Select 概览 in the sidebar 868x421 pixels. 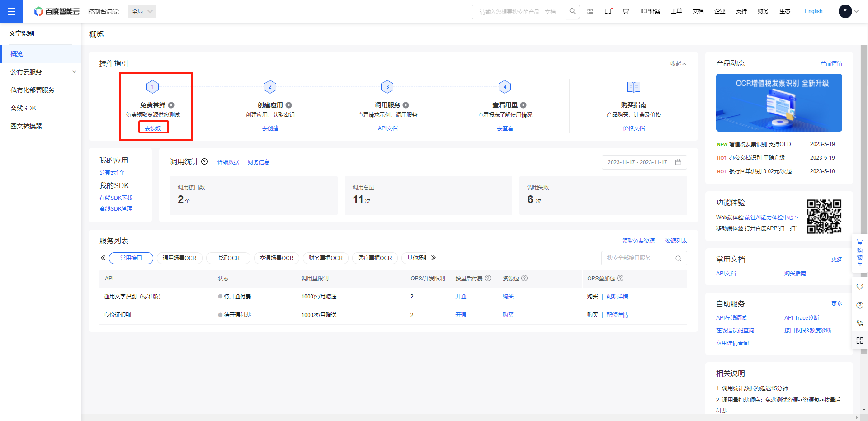pos(41,54)
